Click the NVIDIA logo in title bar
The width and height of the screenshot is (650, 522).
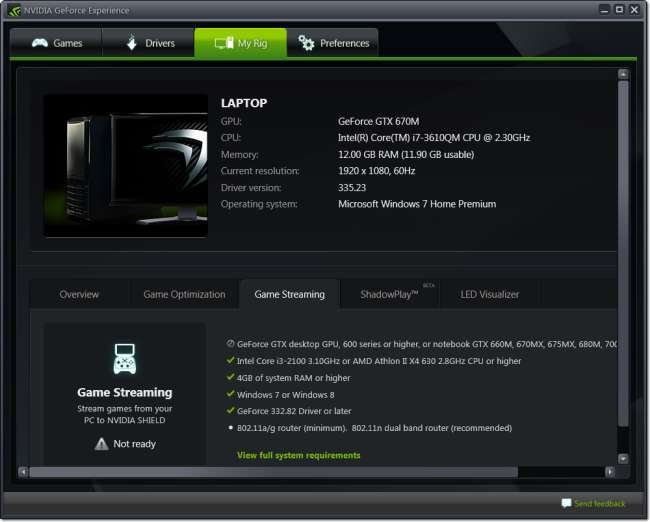tap(14, 10)
